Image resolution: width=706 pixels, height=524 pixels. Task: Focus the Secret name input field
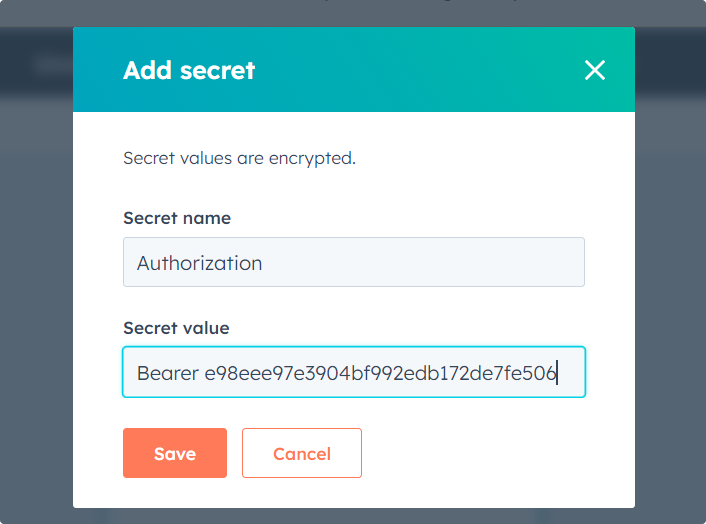click(x=353, y=263)
